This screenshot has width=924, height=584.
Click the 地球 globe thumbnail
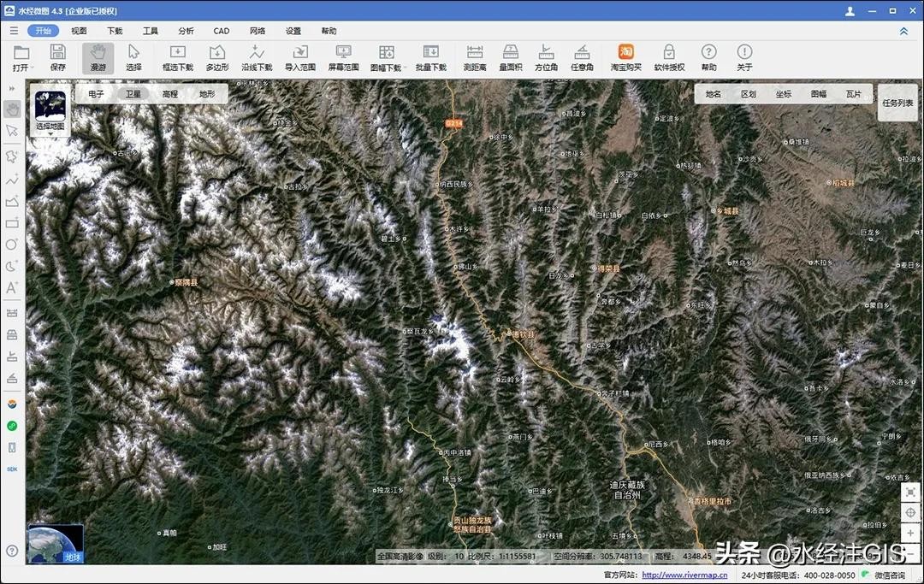[x=56, y=544]
